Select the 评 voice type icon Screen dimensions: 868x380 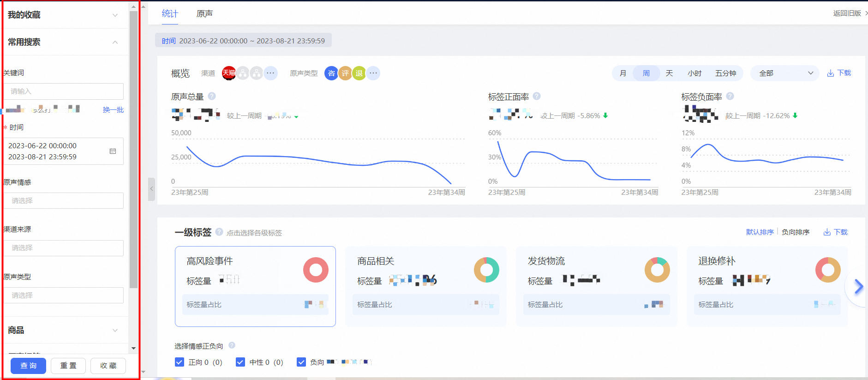[345, 73]
